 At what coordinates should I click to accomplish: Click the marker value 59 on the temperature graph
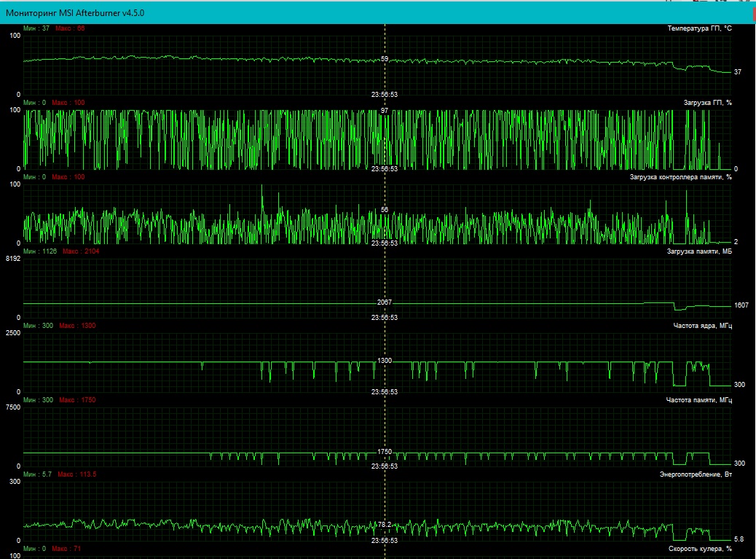[385, 59]
